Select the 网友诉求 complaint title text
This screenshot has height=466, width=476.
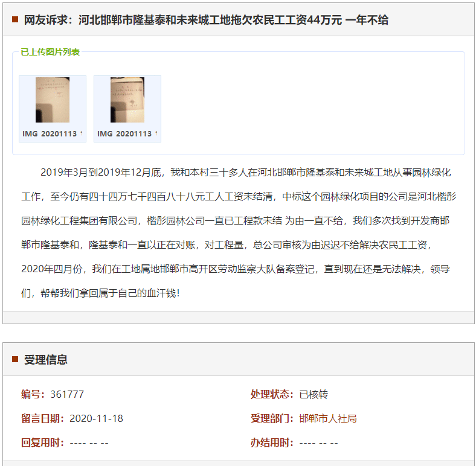(x=205, y=20)
